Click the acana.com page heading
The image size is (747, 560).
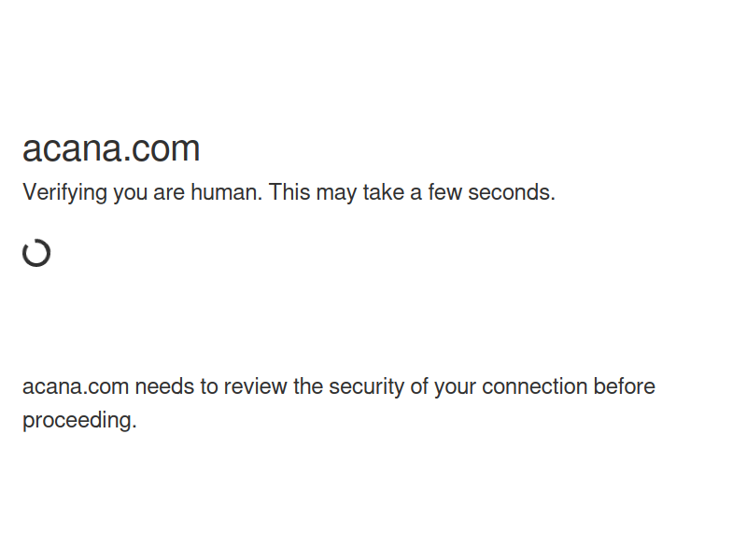[x=111, y=148]
